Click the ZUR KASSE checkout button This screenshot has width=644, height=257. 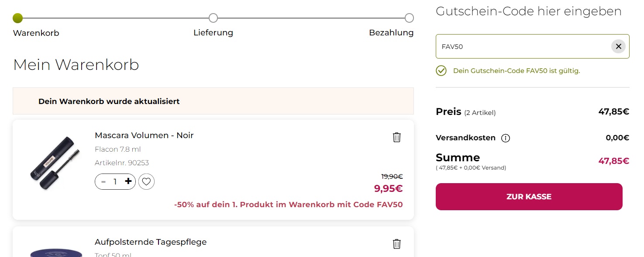click(x=529, y=197)
